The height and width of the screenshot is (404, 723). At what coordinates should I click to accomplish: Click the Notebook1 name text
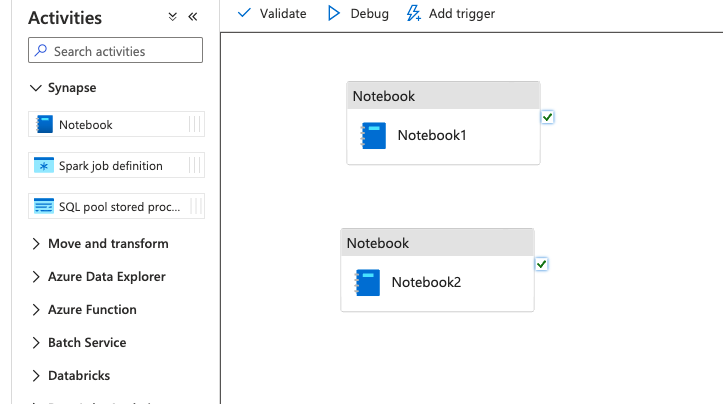pos(432,135)
